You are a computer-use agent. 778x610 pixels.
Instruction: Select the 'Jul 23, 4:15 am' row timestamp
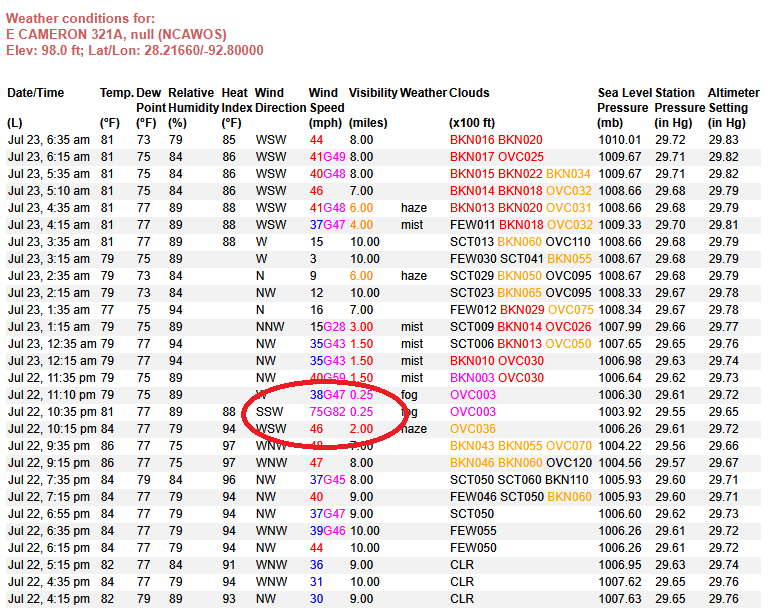(49, 225)
